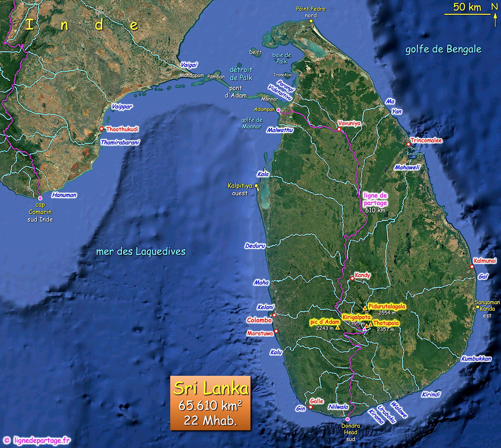501x448 pixels.
Task: Click the Trincomalee red circle marker
Action: 408,144
